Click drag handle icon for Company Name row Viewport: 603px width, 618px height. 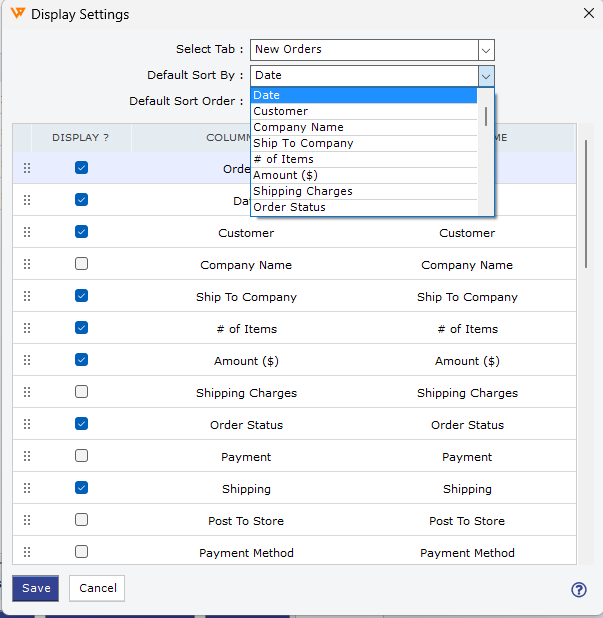[27, 264]
